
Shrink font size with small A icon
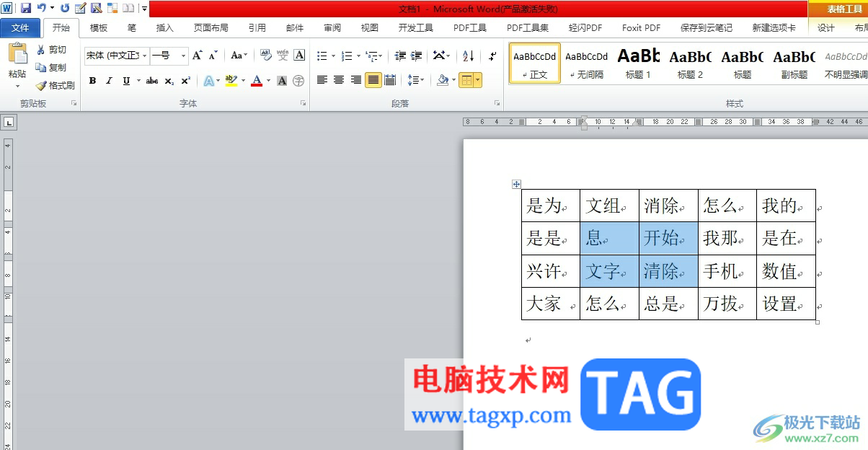pyautogui.click(x=213, y=56)
